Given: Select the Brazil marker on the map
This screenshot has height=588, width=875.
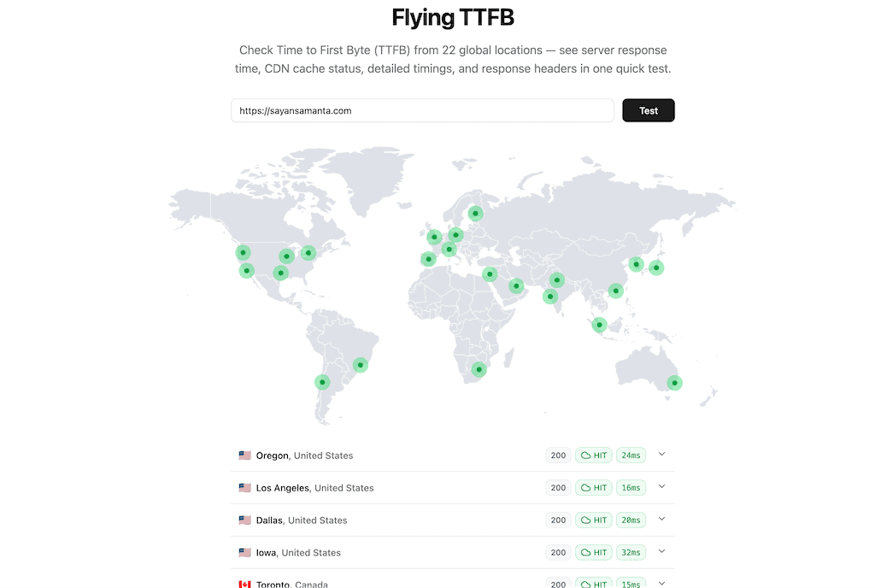Looking at the screenshot, I should coord(360,364).
